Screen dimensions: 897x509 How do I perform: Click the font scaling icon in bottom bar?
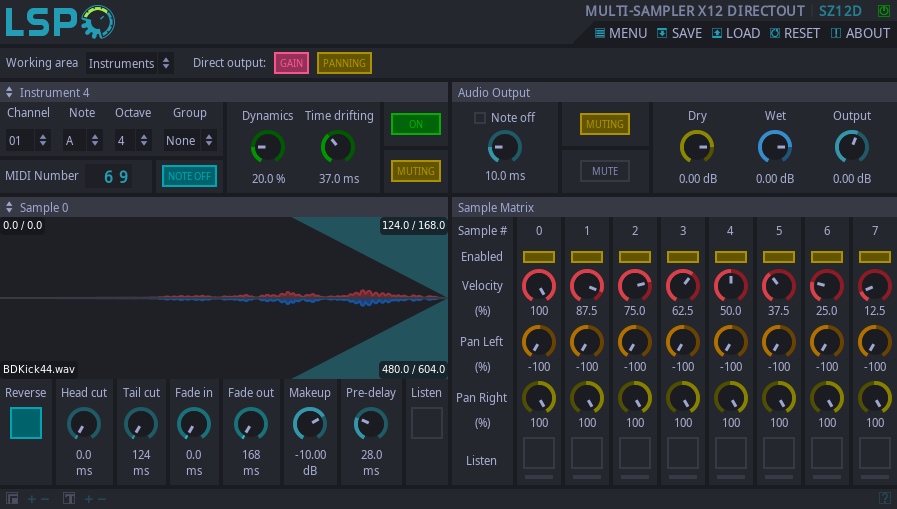coord(69,499)
